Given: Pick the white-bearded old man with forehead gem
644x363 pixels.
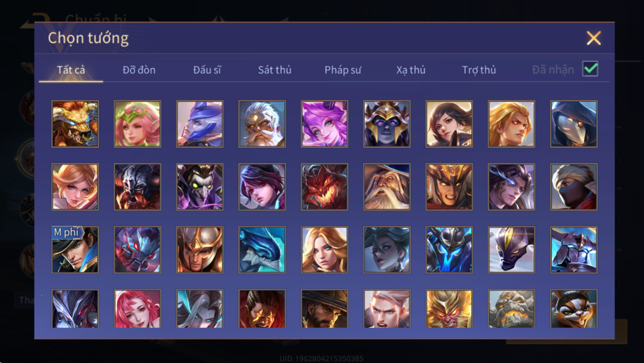Looking at the screenshot, I should pyautogui.click(x=262, y=124).
